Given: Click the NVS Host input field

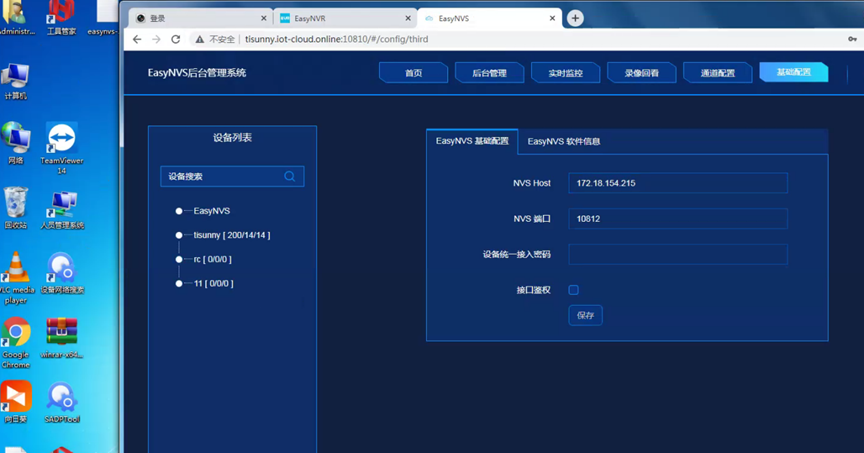Looking at the screenshot, I should (678, 183).
